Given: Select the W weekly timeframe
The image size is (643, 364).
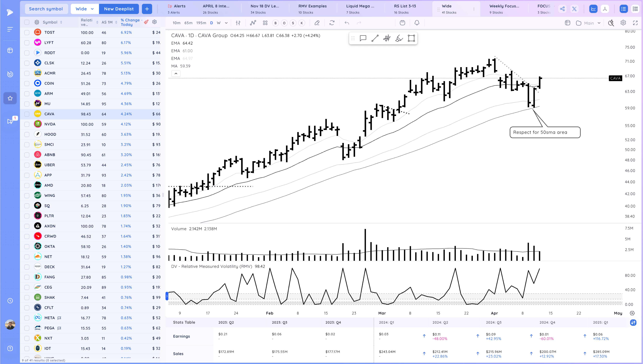Looking at the screenshot, I should pyautogui.click(x=219, y=23).
